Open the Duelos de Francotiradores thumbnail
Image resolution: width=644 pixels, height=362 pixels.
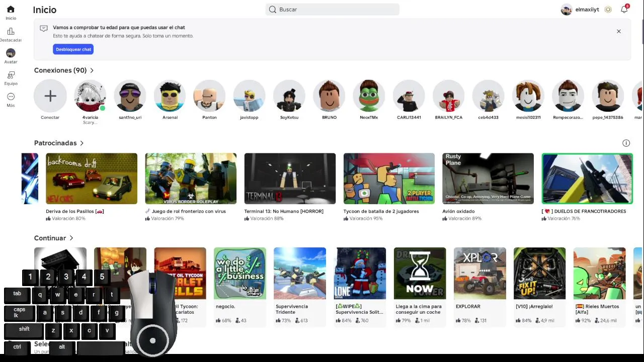[587, 178]
